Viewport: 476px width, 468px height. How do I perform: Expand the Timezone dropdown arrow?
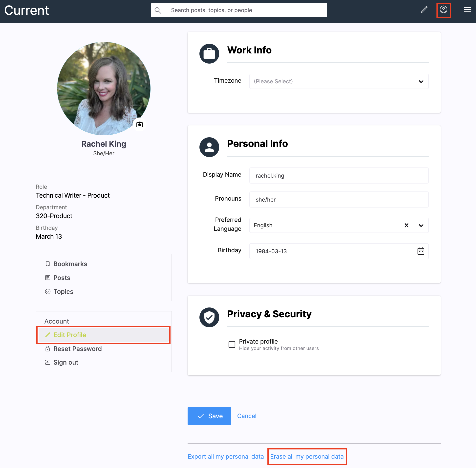421,81
